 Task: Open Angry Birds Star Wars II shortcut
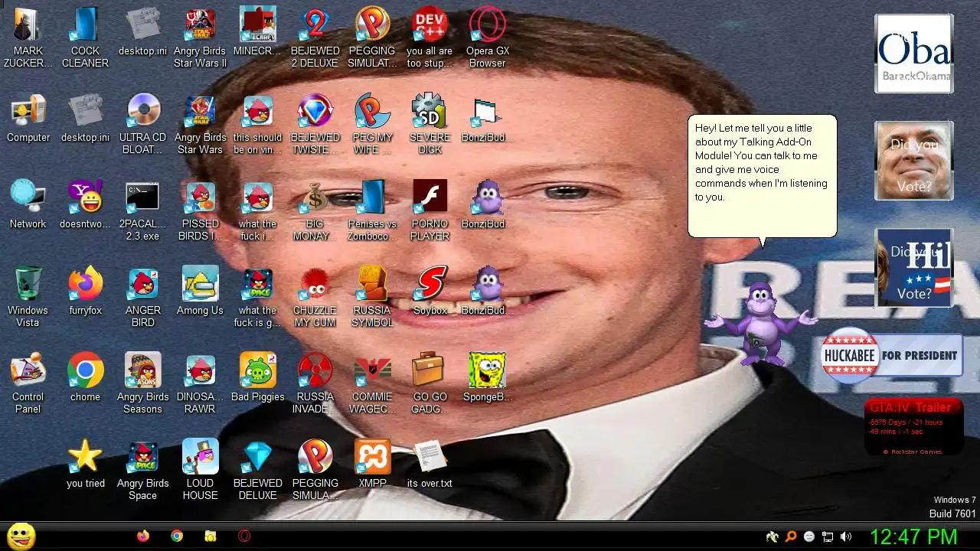coord(200,38)
